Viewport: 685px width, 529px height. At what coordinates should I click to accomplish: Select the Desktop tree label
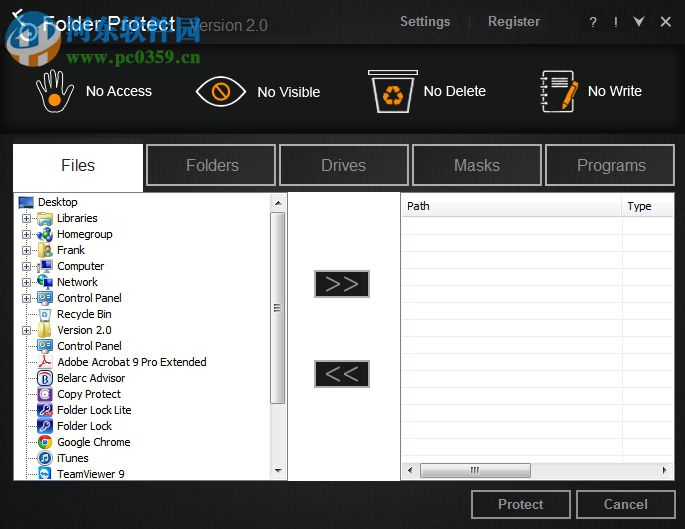(x=58, y=202)
